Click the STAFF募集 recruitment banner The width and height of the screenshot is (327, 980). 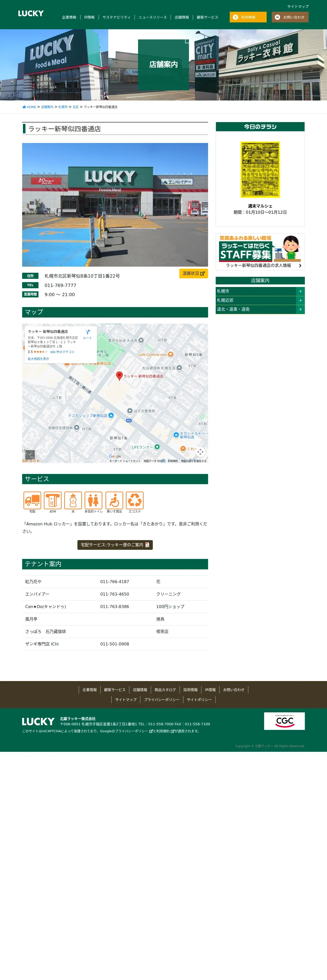pyautogui.click(x=260, y=249)
